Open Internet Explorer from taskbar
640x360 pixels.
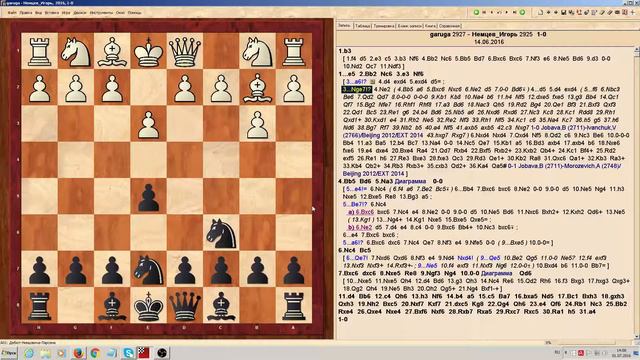[29, 353]
